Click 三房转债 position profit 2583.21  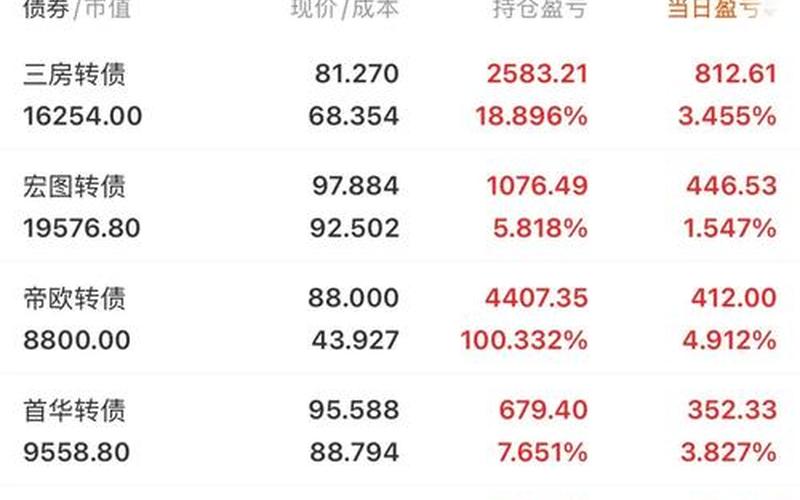537,74
